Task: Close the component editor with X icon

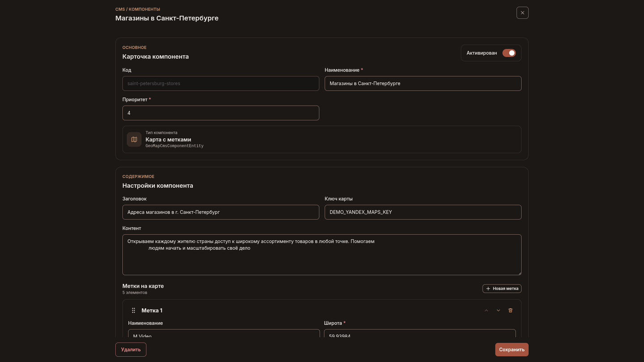Action: pyautogui.click(x=522, y=13)
